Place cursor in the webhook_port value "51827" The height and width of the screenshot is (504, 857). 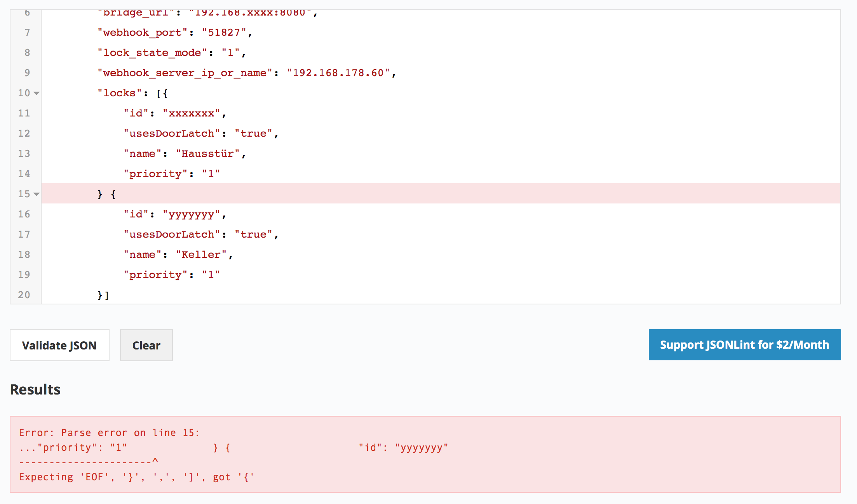(224, 33)
